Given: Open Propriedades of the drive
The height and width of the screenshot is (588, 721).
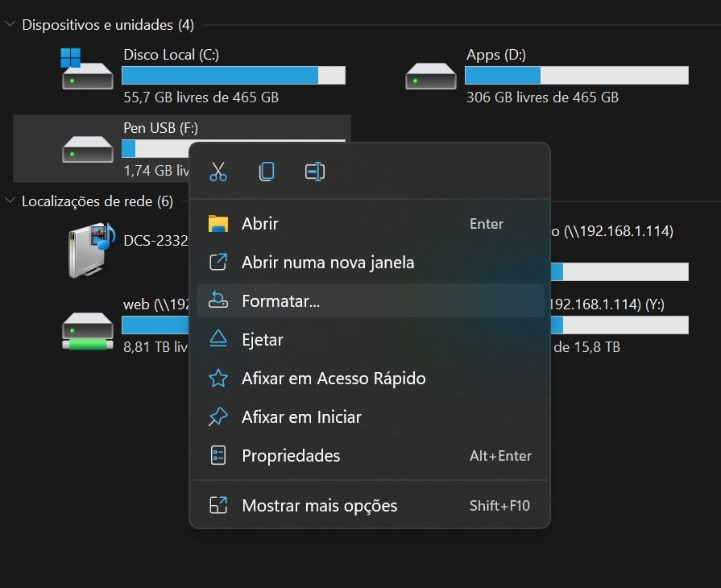Looking at the screenshot, I should [291, 456].
